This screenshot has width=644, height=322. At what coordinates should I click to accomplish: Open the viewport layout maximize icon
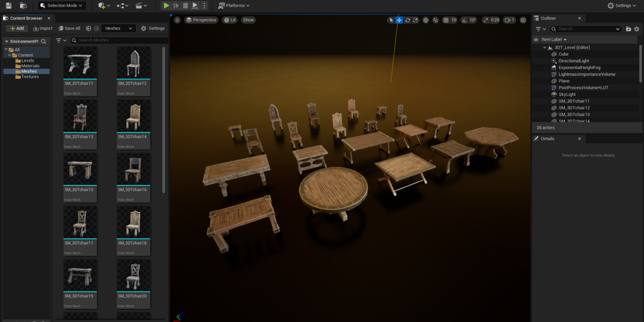click(x=523, y=20)
